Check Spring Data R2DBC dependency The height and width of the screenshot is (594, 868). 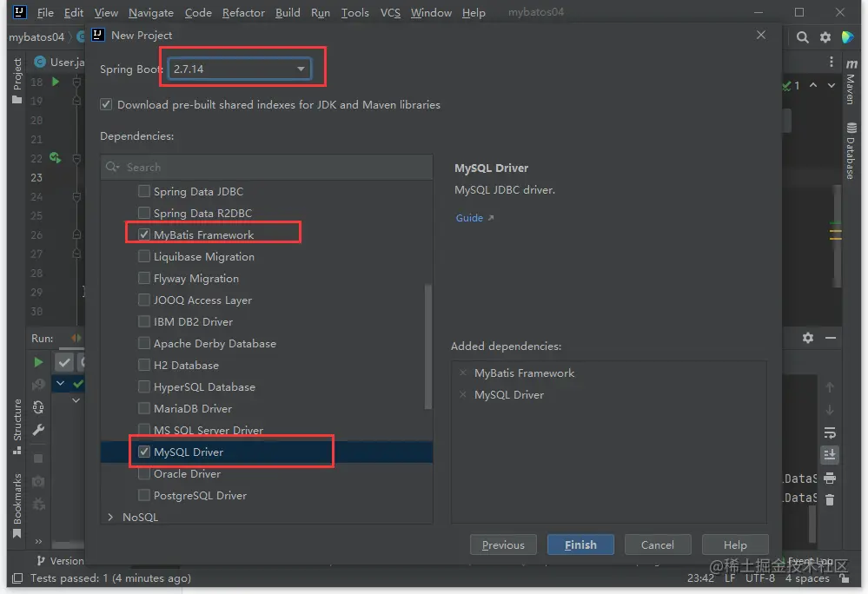(x=144, y=213)
